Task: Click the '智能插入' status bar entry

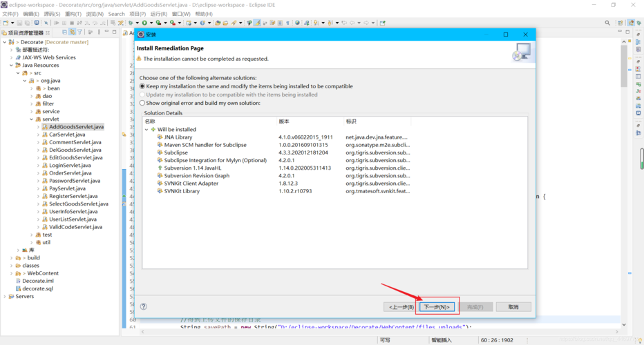Action: coord(442,340)
